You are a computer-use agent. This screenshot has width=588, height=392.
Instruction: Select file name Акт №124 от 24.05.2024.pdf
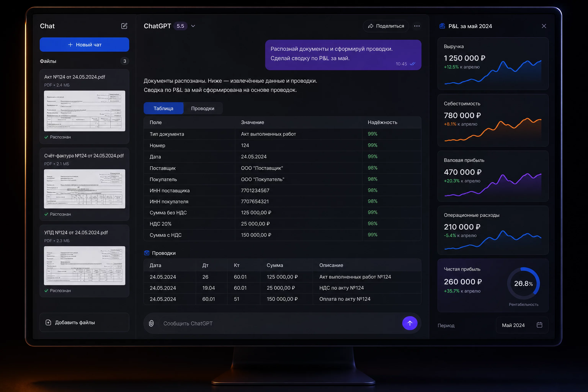(75, 77)
